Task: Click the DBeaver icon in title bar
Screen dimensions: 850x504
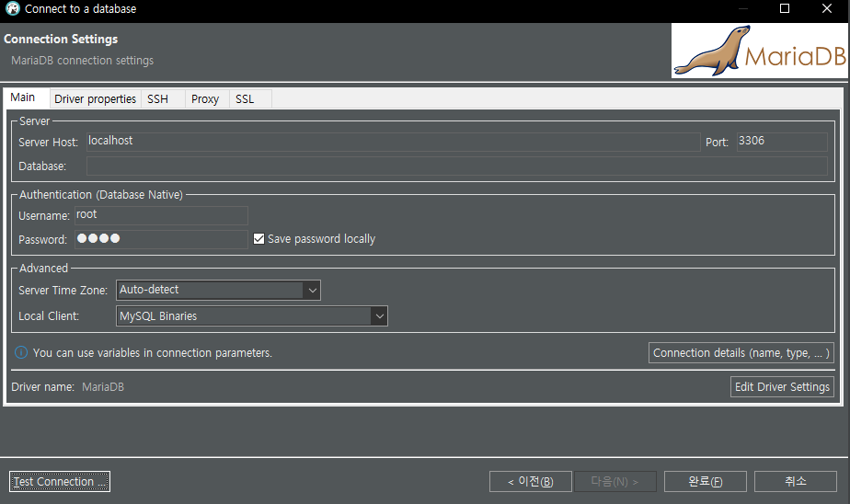Action: [x=13, y=8]
